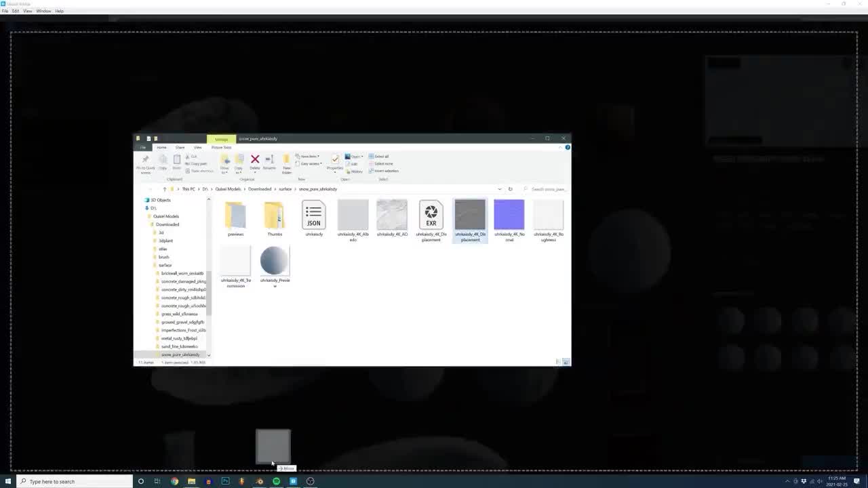868x488 pixels.
Task: Open the Easy access dropdown
Action: click(309, 163)
